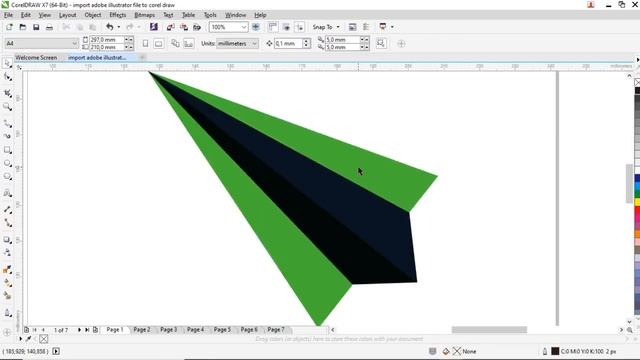Click the New document icon
Viewport: 640px width, 360px height.
tap(9, 27)
